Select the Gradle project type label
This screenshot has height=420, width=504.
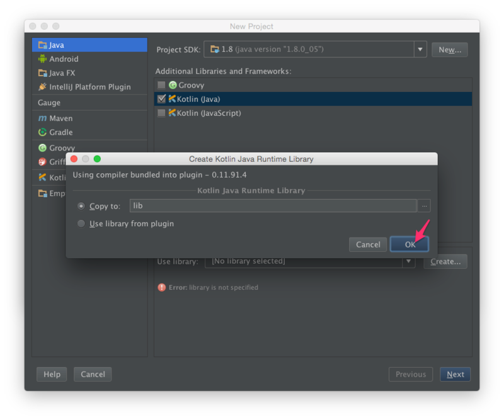pyautogui.click(x=61, y=132)
